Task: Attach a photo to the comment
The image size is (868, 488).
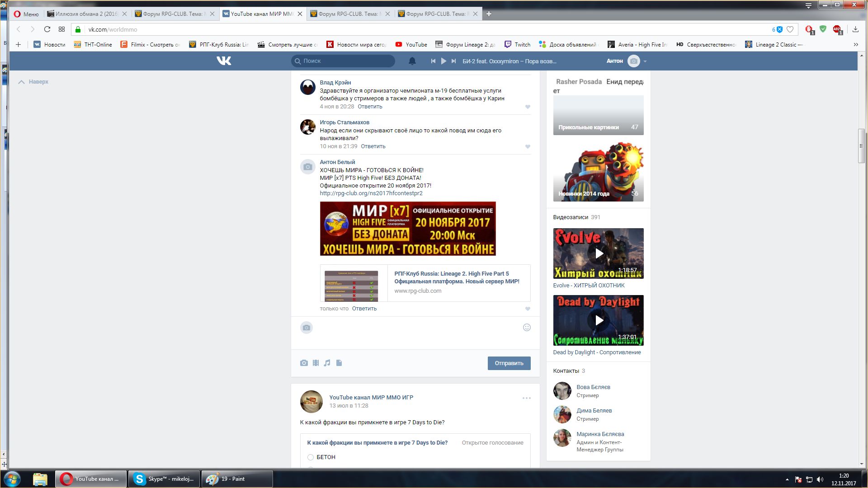Action: pos(304,363)
